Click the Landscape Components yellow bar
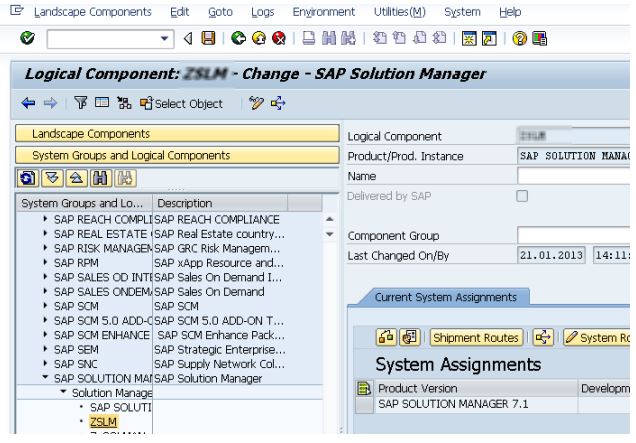 177,133
